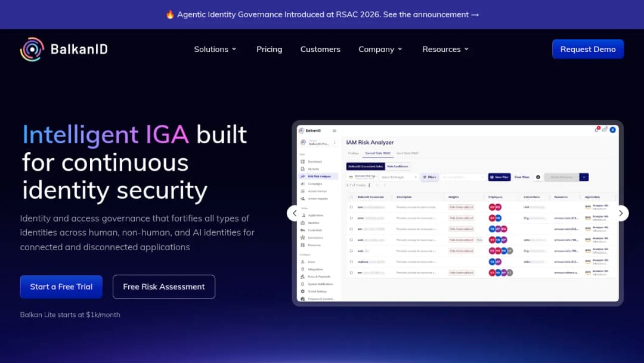Click the blue user avatar in the dashboard preview
Screen dimensions: 644x363
[x=612, y=130]
